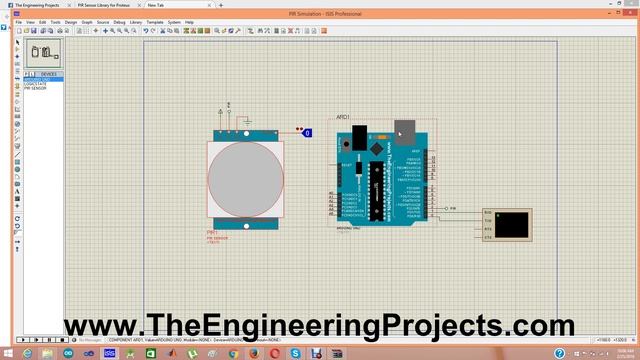
Task: Switch to ISIS in the taskbar
Action: (x=109, y=353)
